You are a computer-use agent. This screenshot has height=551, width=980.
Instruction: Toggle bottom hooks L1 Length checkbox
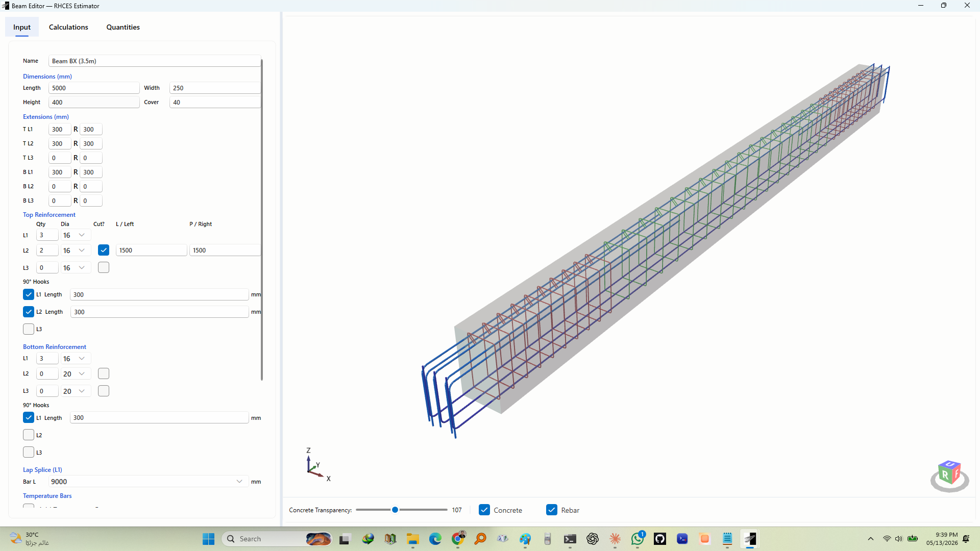click(29, 417)
